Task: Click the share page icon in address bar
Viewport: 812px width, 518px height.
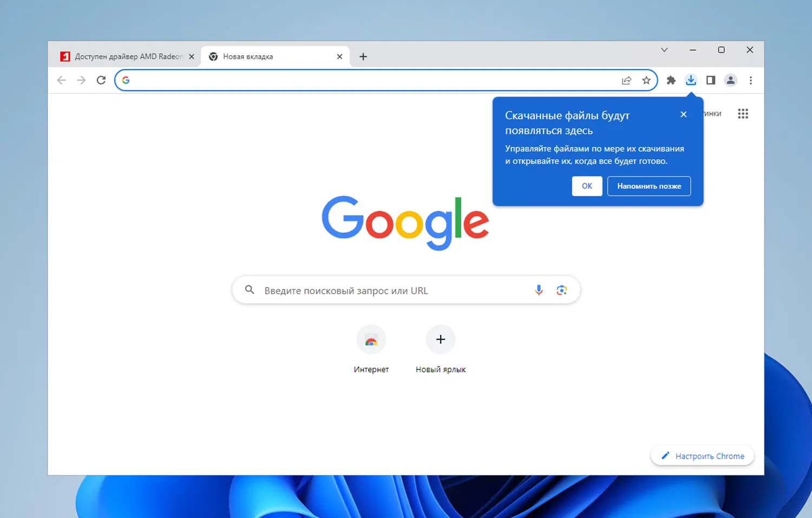Action: pyautogui.click(x=626, y=80)
